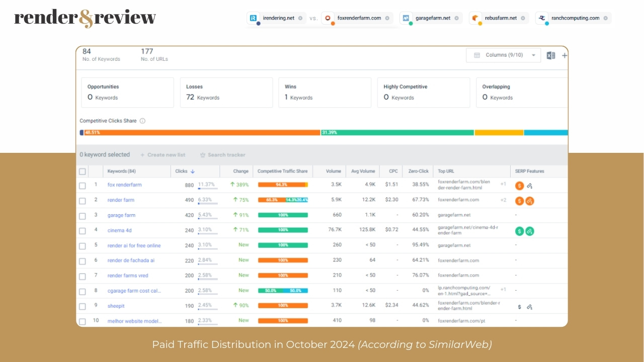Check the sheepit row checkbox

(83, 306)
